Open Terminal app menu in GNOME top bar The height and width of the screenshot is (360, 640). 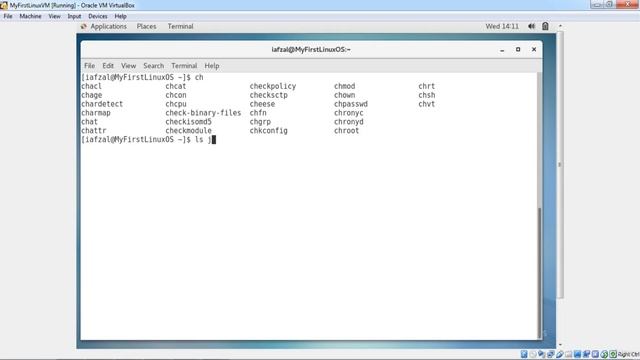180,26
